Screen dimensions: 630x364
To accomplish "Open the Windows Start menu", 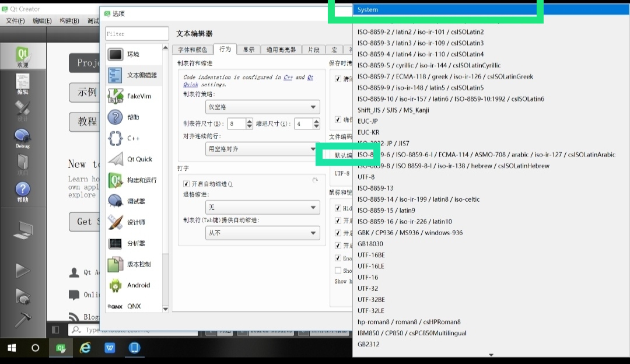I will coord(12,348).
